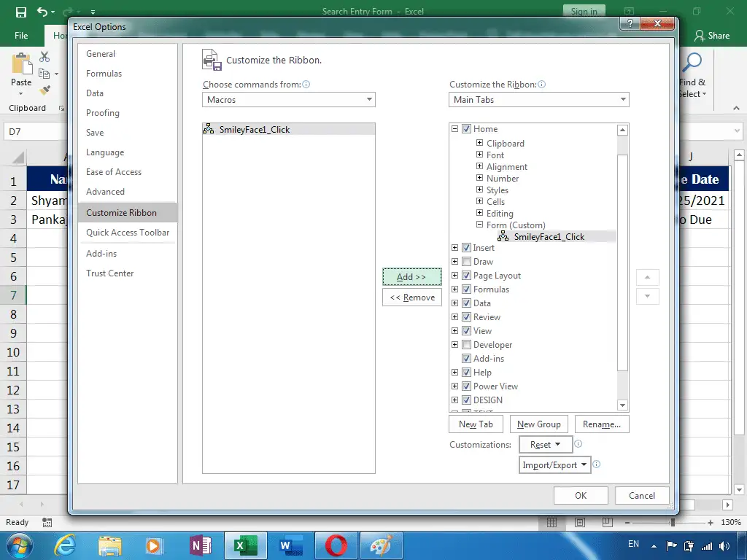Click OK to confirm Excel Options
Viewport: 747px width, 560px height.
581,495
